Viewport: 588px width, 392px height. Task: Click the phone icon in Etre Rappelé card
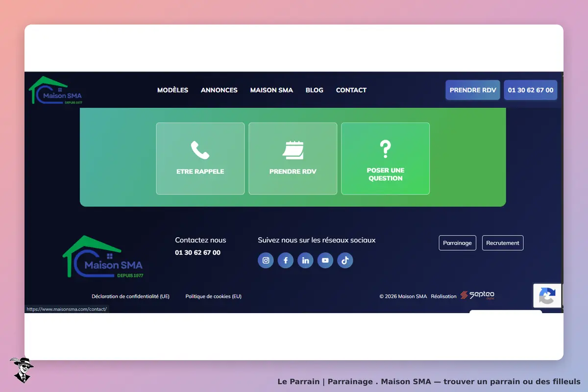(200, 150)
